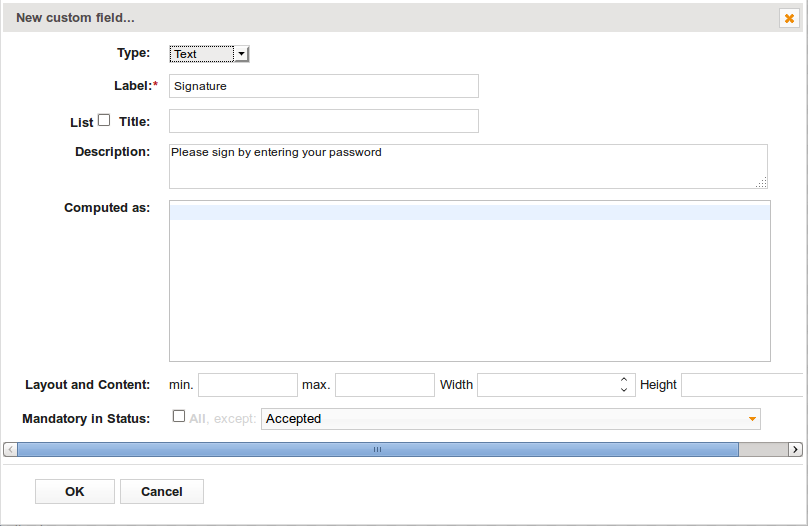The height and width of the screenshot is (526, 808).
Task: Close the New custom field dialog
Action: coord(789,19)
